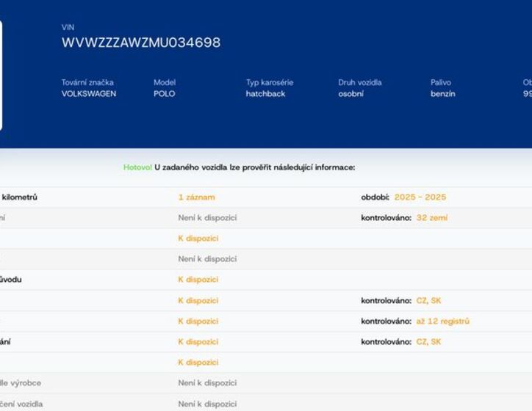This screenshot has height=411, width=532.
Task: Click the green 'Hotovo!' status text
Action: pos(137,167)
